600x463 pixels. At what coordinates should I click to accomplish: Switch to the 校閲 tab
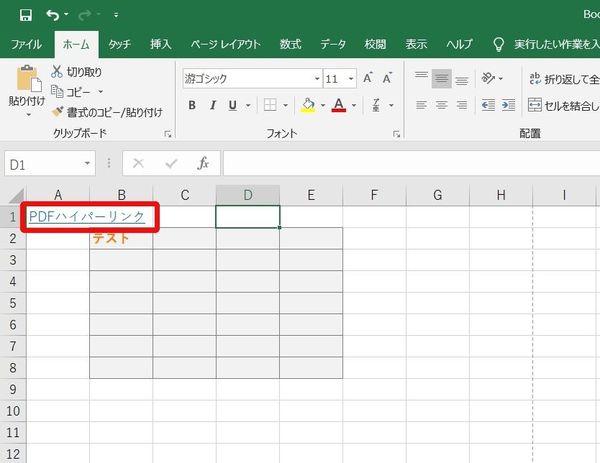(x=375, y=44)
